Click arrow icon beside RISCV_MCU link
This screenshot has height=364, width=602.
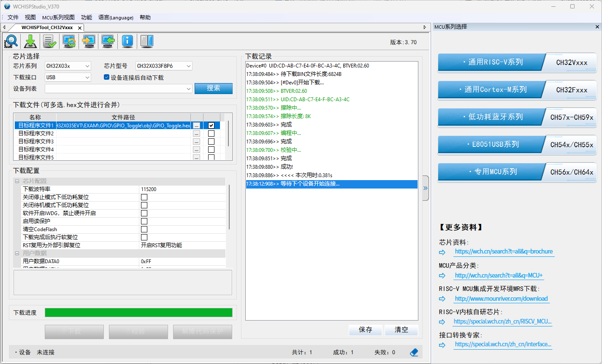[x=442, y=322]
